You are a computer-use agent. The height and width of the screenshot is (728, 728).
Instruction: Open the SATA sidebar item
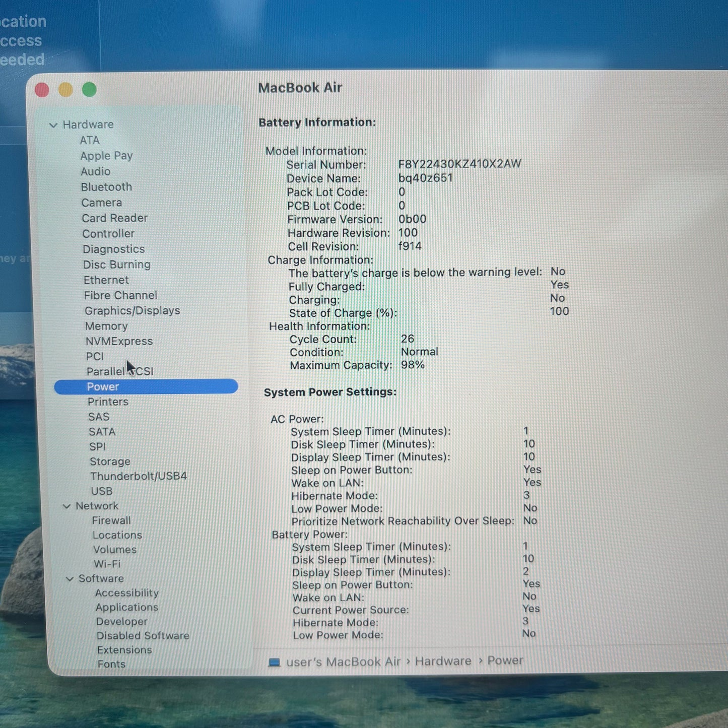point(102,432)
